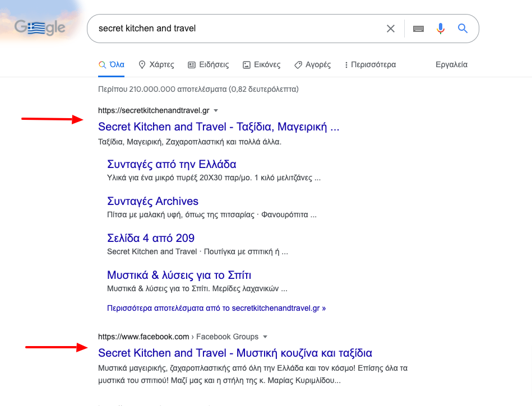532x406 pixels.
Task: Expand the arrow next to secretkitchenandtravel.gr URL
Action: click(x=216, y=110)
